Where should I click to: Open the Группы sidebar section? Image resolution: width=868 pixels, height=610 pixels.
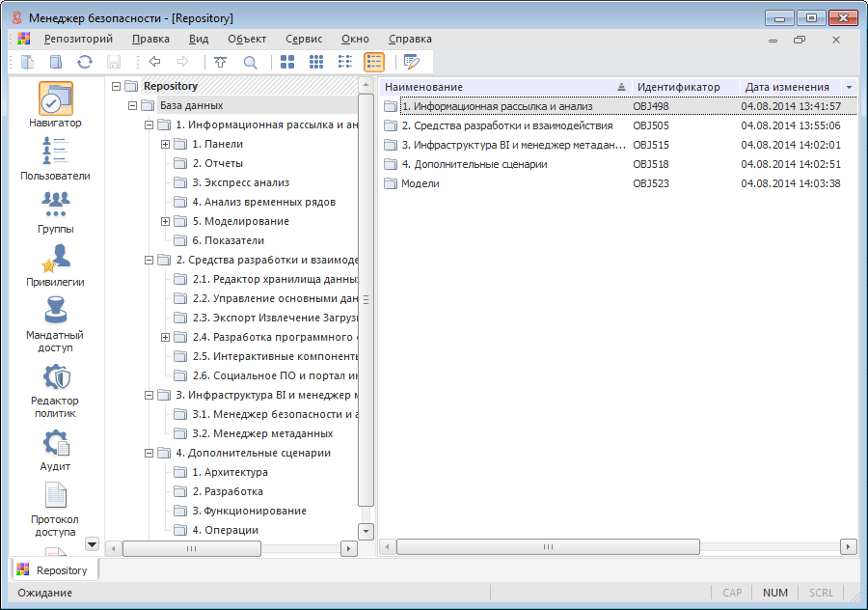tap(55, 212)
